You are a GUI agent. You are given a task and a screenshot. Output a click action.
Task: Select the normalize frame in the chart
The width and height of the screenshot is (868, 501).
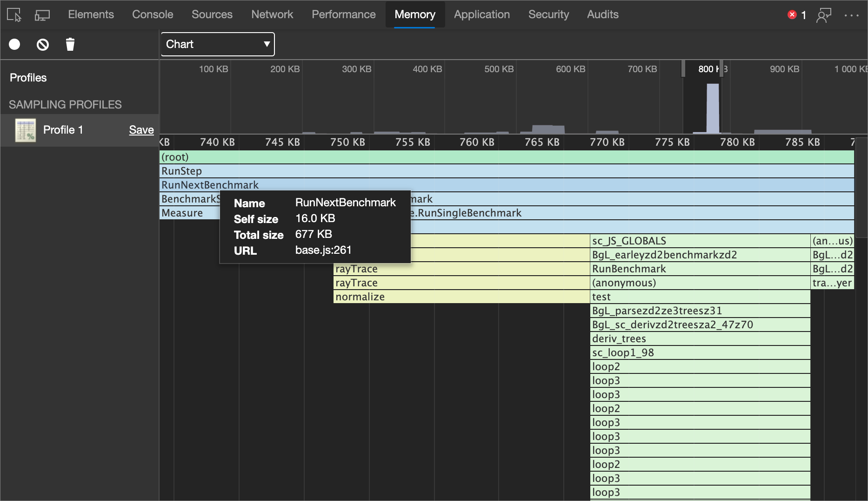(361, 297)
